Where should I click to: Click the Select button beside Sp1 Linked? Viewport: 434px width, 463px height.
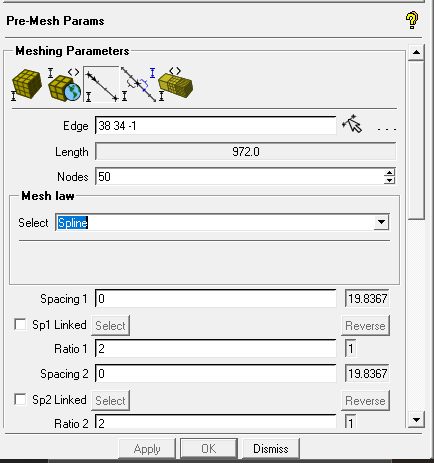coord(110,325)
